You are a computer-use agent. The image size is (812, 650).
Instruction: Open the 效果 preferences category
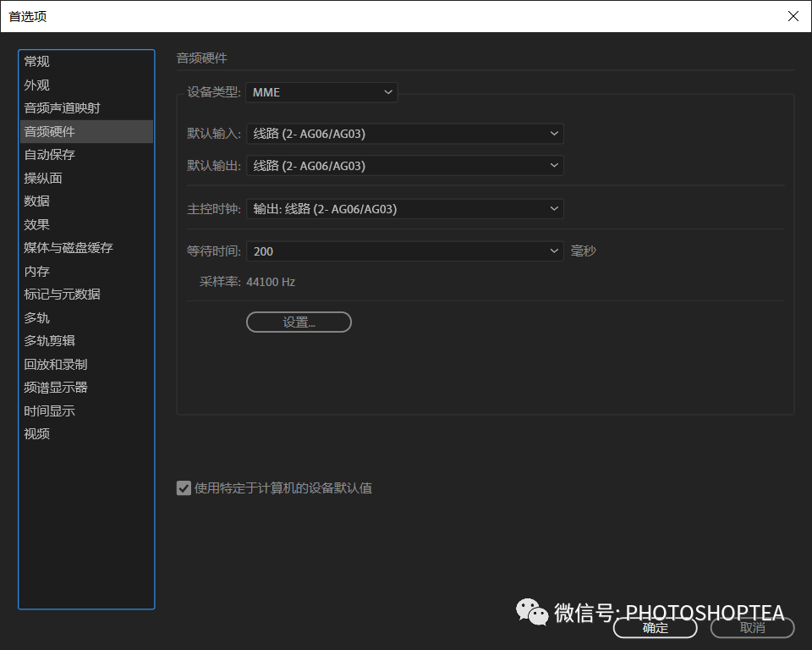coord(37,224)
